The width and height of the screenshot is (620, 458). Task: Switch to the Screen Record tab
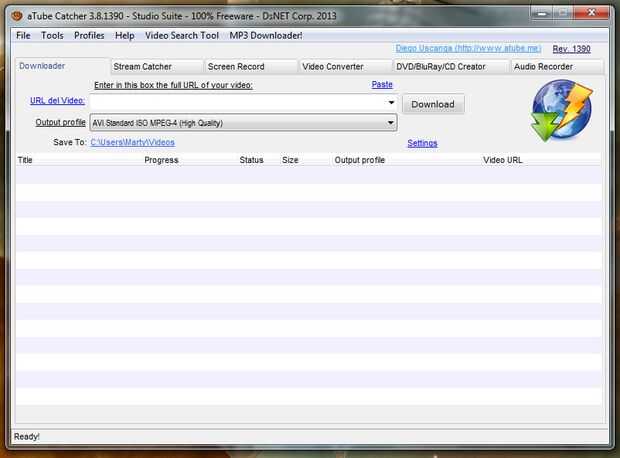[x=251, y=66]
